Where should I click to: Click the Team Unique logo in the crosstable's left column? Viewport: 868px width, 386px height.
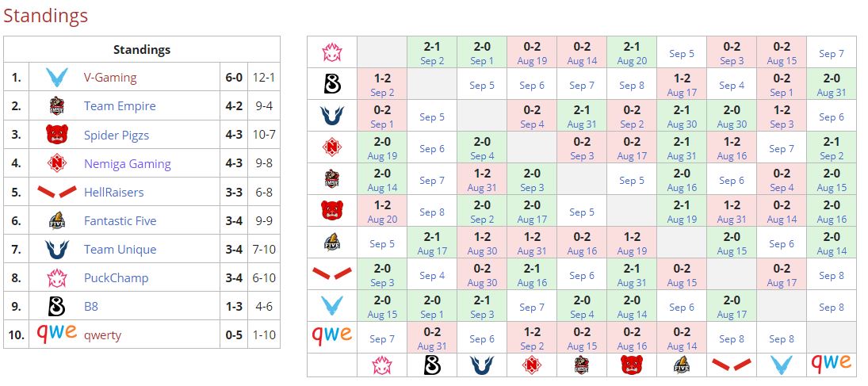[331, 116]
